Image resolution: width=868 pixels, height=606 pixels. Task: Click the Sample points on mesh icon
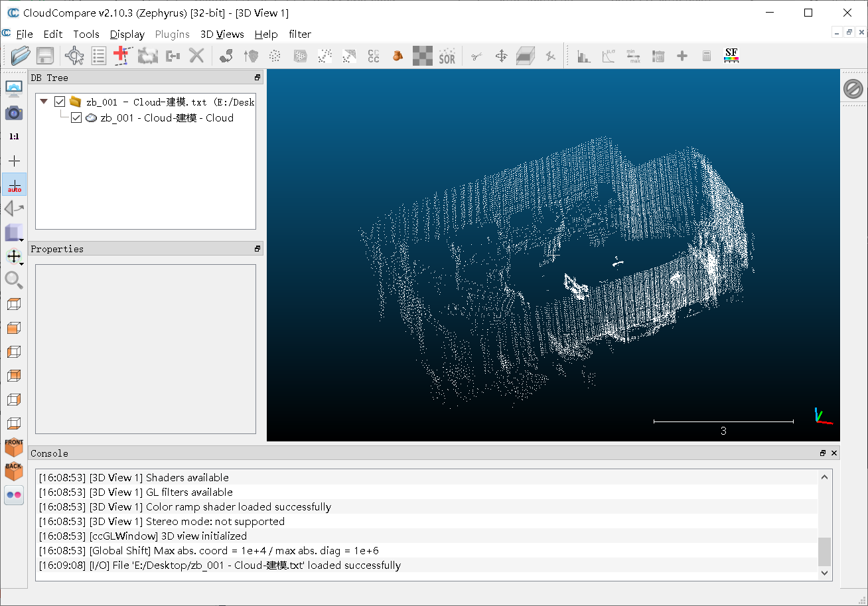pyautogui.click(x=300, y=56)
